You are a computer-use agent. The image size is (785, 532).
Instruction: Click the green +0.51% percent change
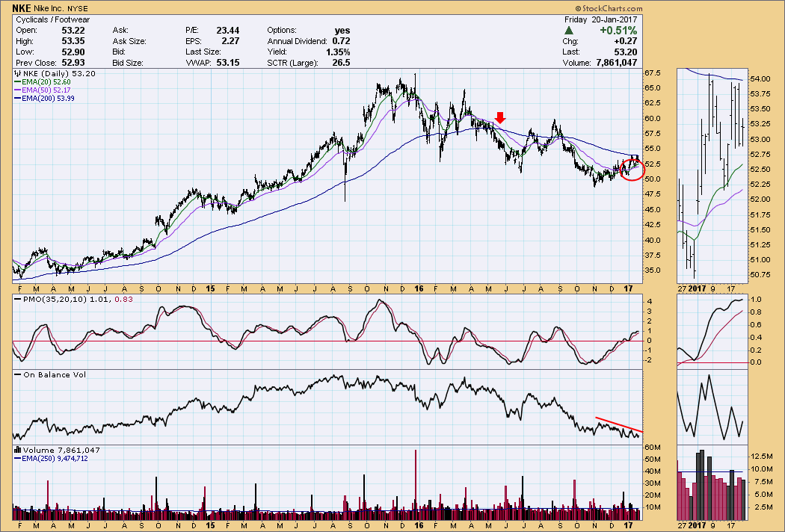point(619,31)
